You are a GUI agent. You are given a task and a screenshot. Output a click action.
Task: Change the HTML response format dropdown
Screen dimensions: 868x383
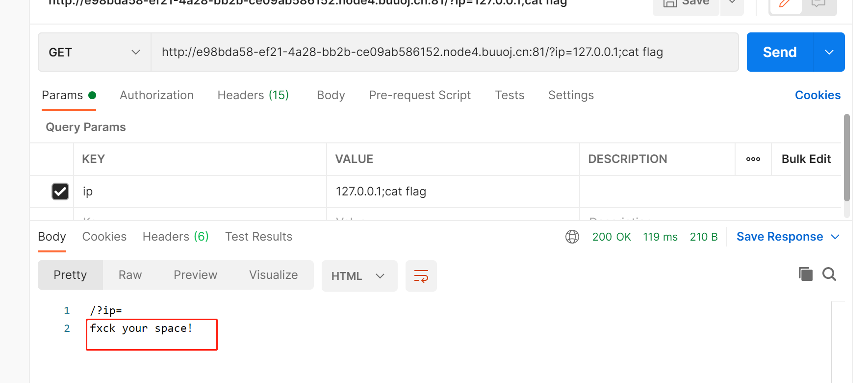click(x=359, y=276)
